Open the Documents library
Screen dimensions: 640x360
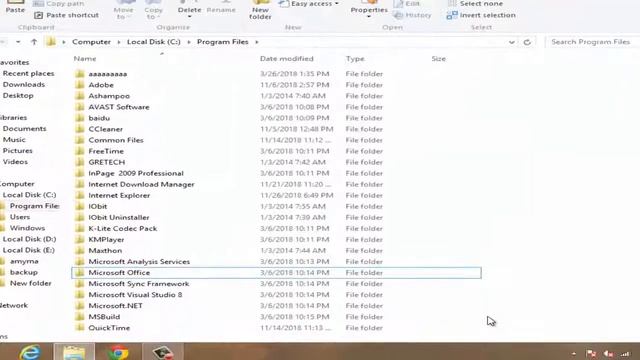24,129
